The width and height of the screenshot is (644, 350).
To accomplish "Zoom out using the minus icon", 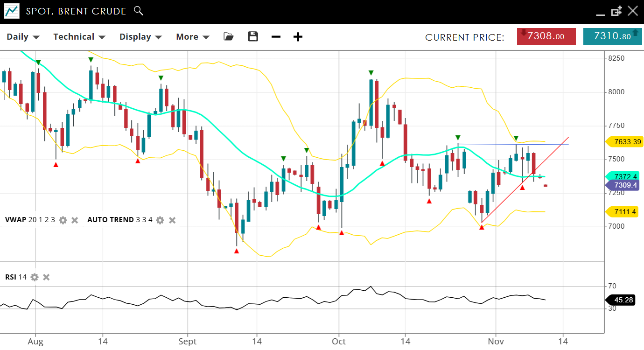I will tap(276, 37).
